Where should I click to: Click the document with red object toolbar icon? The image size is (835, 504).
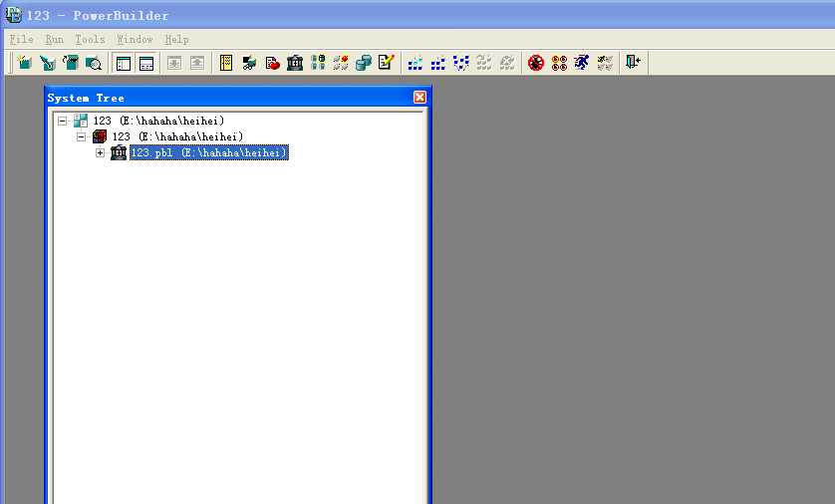[272, 63]
